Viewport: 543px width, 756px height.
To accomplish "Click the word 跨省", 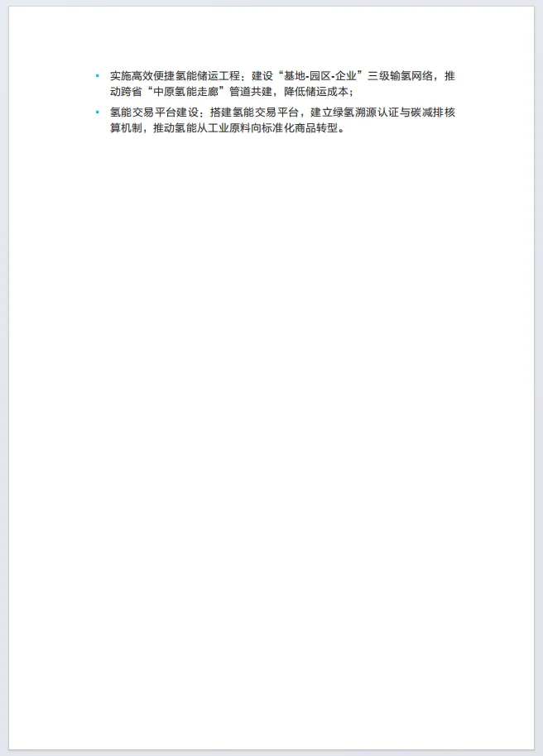I will pyautogui.click(x=132, y=92).
